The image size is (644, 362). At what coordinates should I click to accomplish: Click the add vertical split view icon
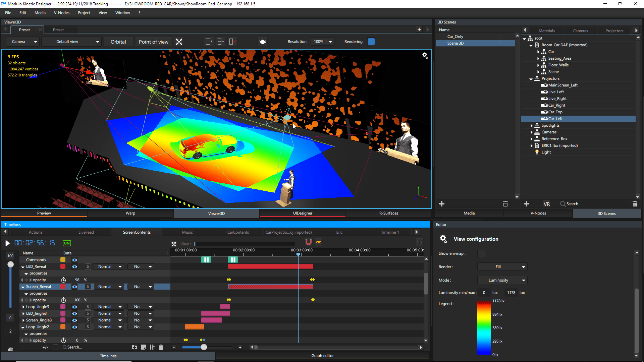coord(209,41)
